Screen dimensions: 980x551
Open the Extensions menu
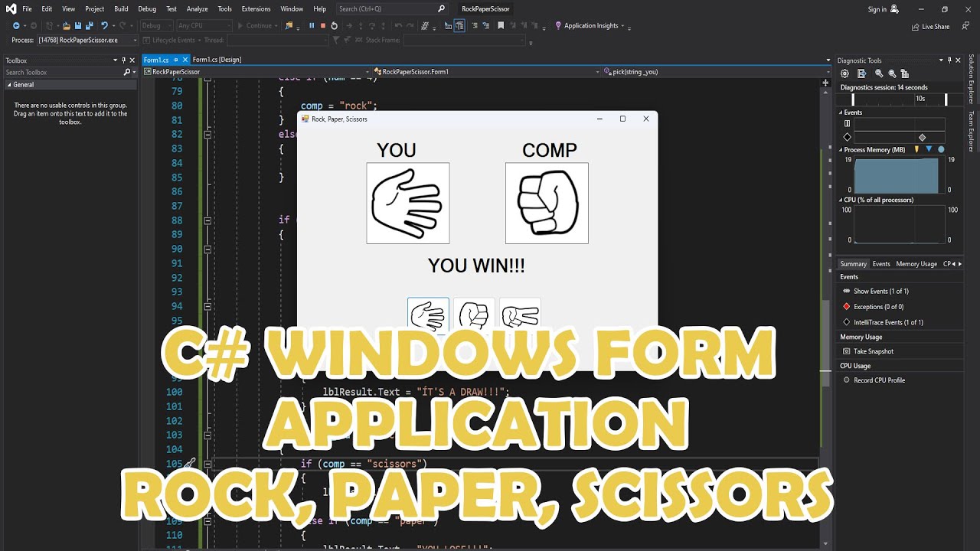pos(256,9)
